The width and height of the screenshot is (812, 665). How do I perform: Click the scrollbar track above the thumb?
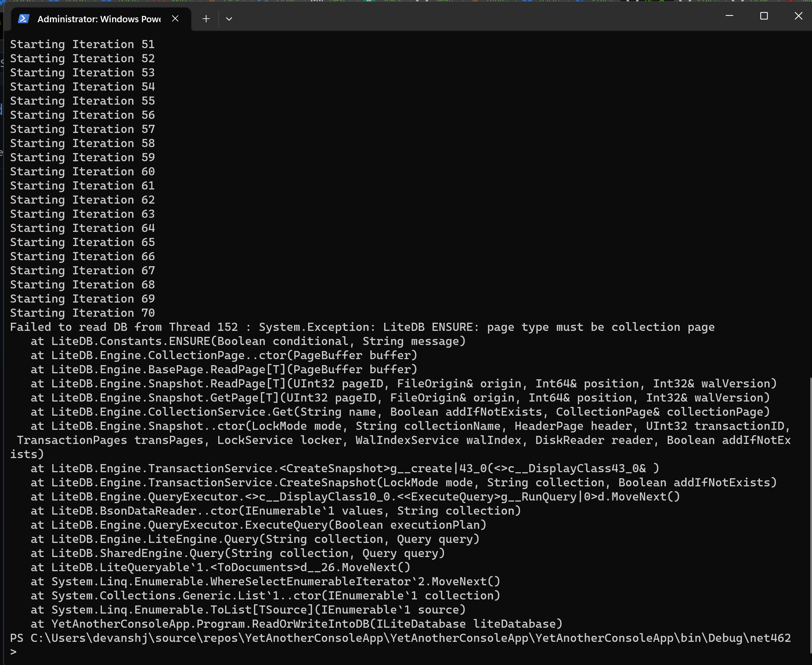point(810,203)
